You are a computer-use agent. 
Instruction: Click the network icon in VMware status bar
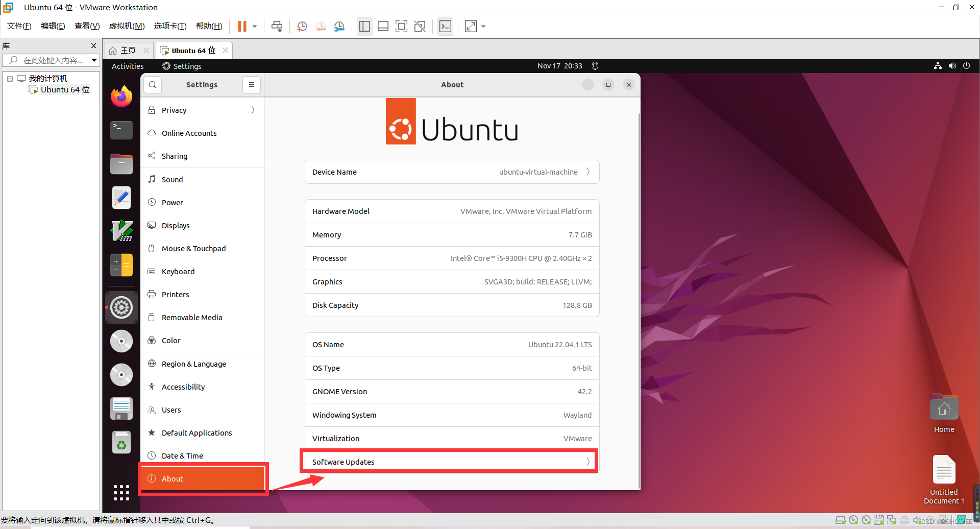click(x=892, y=520)
